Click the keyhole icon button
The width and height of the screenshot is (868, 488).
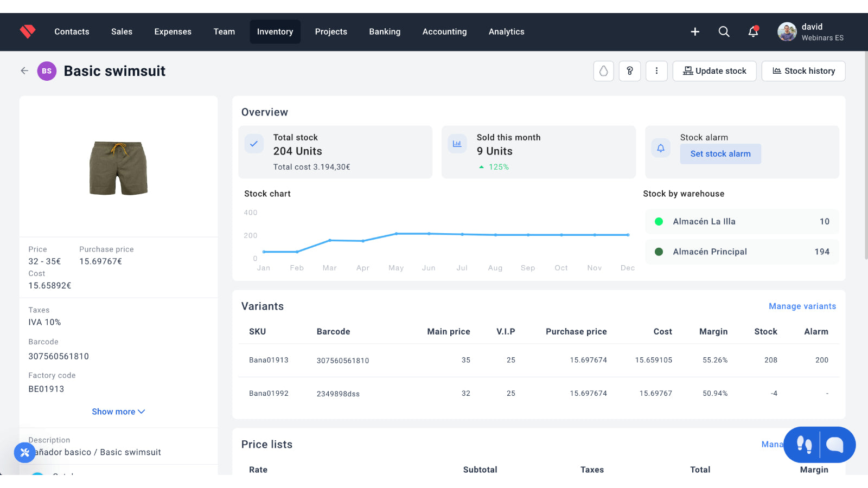(630, 71)
